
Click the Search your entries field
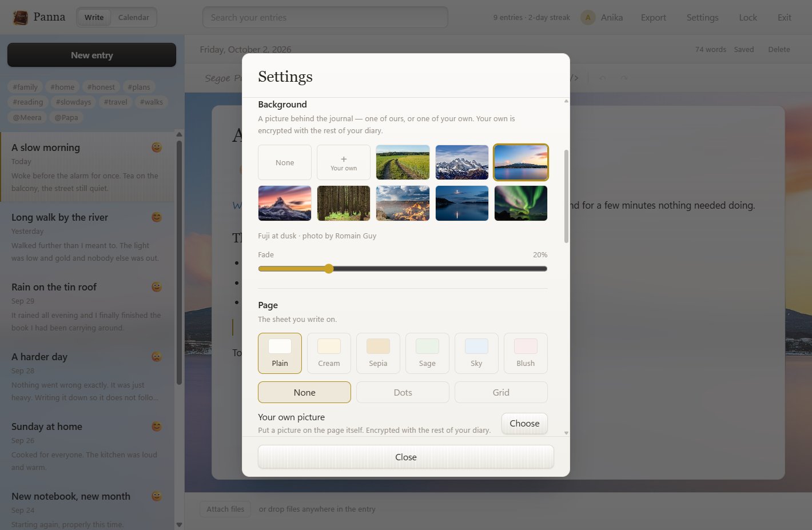point(325,17)
